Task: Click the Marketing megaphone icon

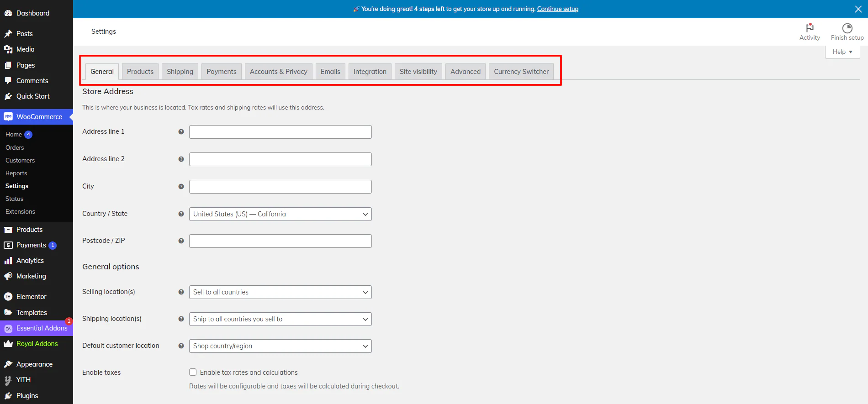Action: pyautogui.click(x=8, y=276)
